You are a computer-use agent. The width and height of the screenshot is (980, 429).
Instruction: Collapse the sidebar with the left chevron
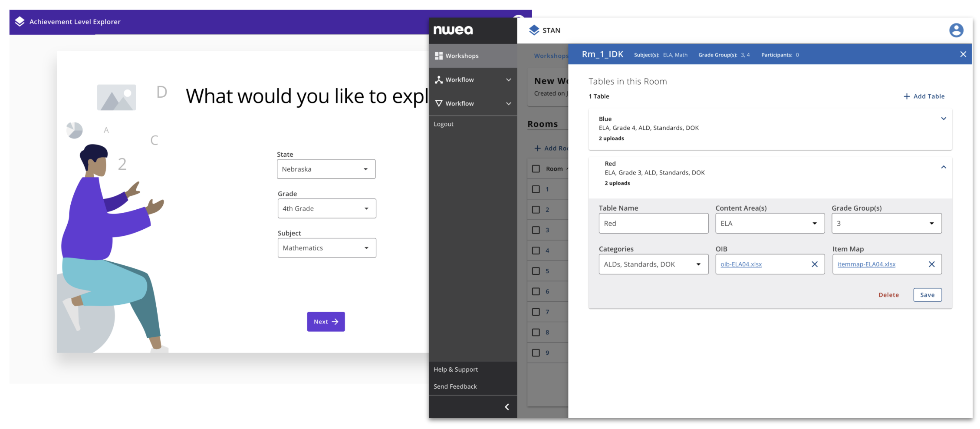tap(507, 407)
